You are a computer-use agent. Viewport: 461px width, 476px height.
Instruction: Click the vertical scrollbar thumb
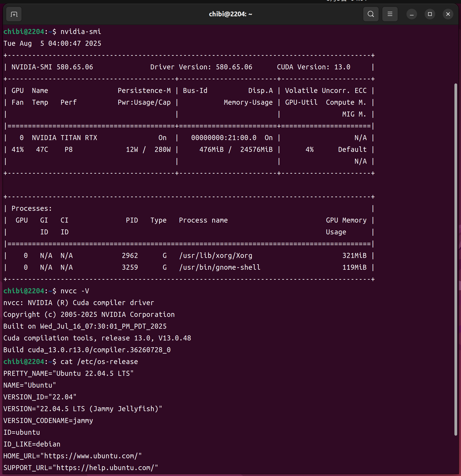pos(456,259)
